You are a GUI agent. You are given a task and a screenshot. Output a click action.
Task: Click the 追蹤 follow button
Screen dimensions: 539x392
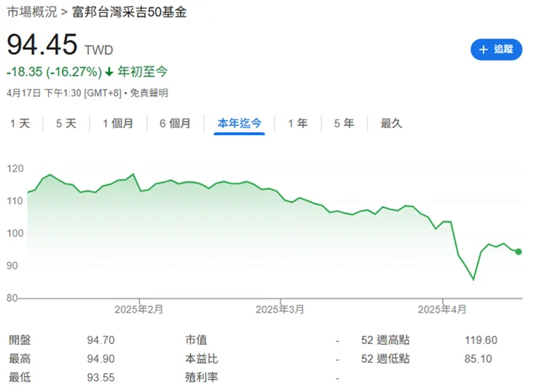point(496,50)
